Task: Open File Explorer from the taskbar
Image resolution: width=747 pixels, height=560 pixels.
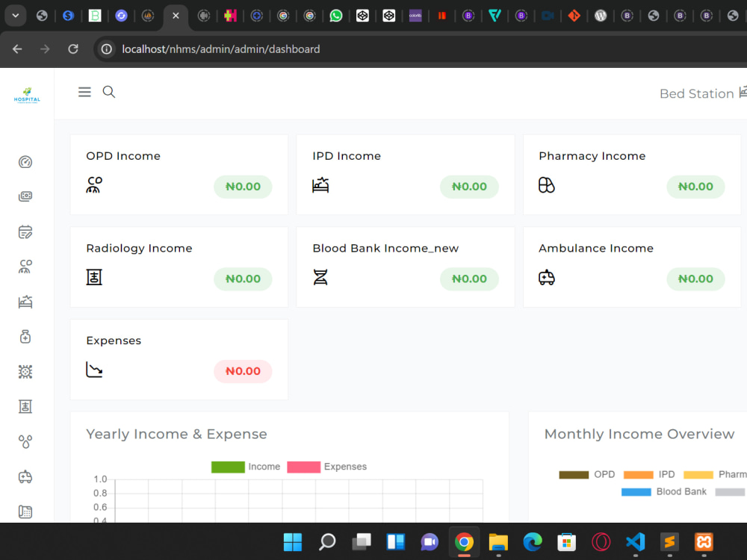Action: (498, 542)
